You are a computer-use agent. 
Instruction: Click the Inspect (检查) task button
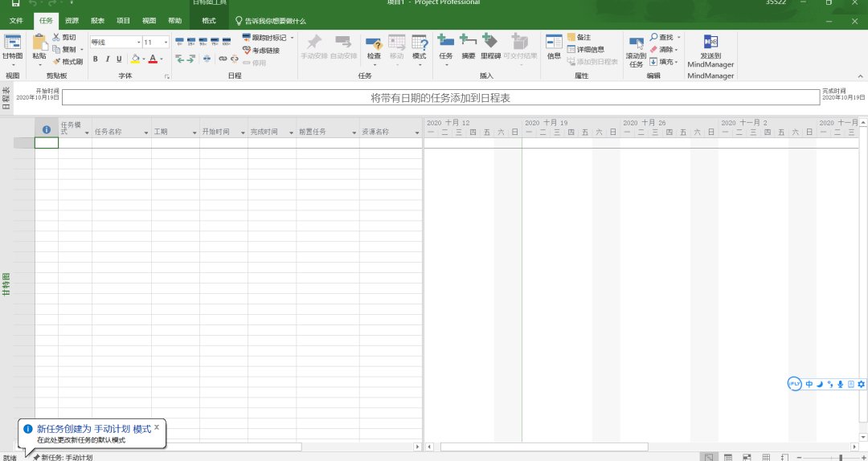(374, 47)
